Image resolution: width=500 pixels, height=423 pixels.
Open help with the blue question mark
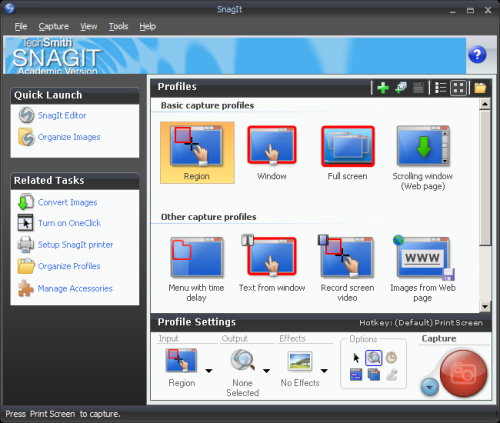(x=477, y=54)
